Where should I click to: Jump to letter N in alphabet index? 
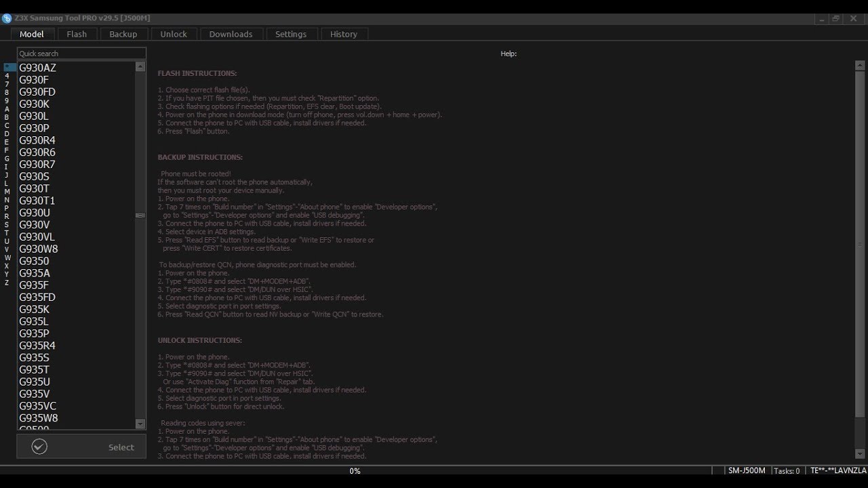pos(7,200)
